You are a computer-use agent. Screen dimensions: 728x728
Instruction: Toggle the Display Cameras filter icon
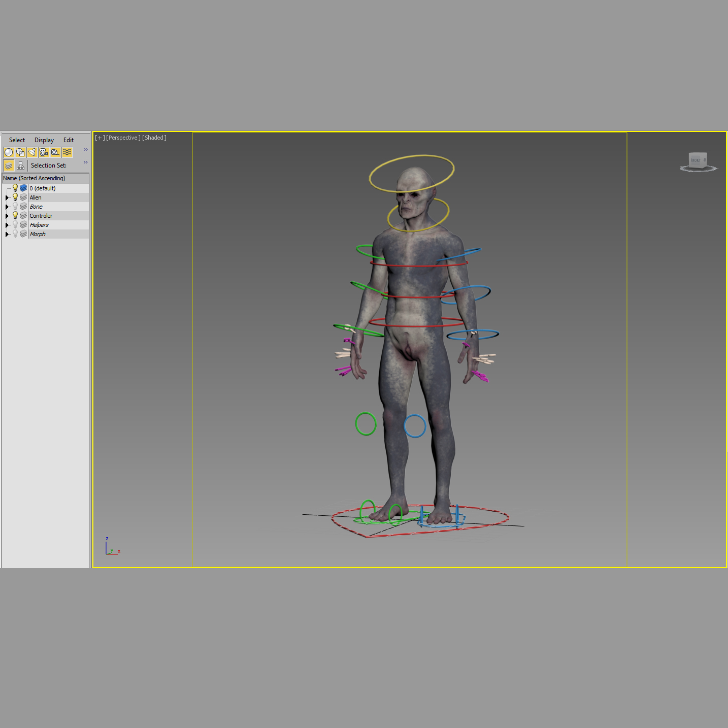coord(44,152)
